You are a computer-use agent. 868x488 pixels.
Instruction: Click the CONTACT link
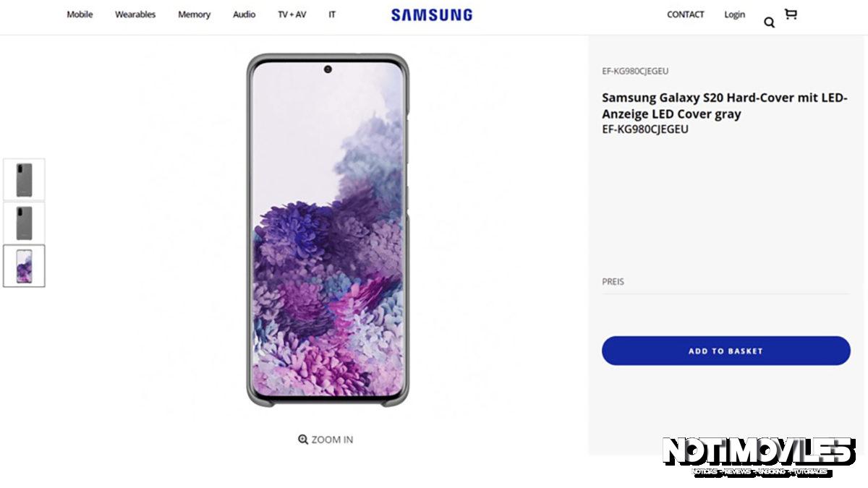(x=685, y=14)
